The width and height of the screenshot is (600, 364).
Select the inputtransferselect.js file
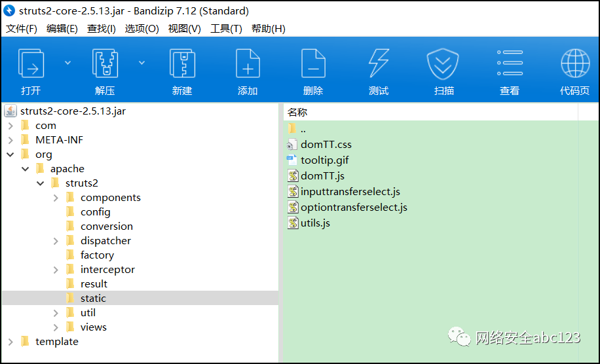(350, 192)
